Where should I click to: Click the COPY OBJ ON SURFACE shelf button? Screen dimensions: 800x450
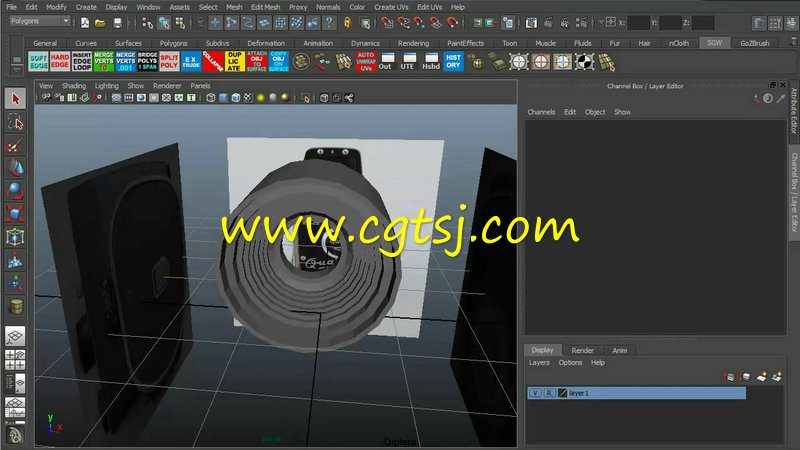(279, 61)
